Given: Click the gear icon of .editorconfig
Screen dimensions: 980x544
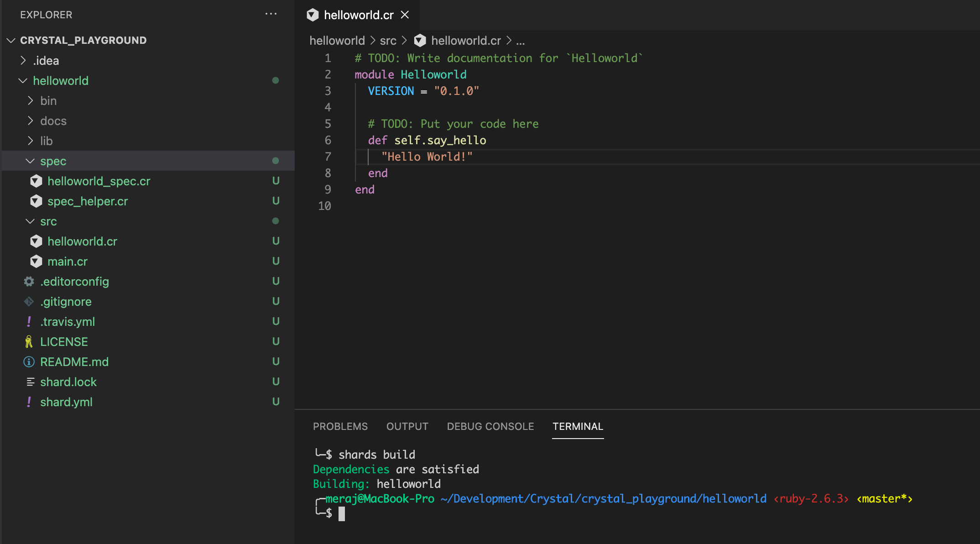Looking at the screenshot, I should (x=29, y=282).
